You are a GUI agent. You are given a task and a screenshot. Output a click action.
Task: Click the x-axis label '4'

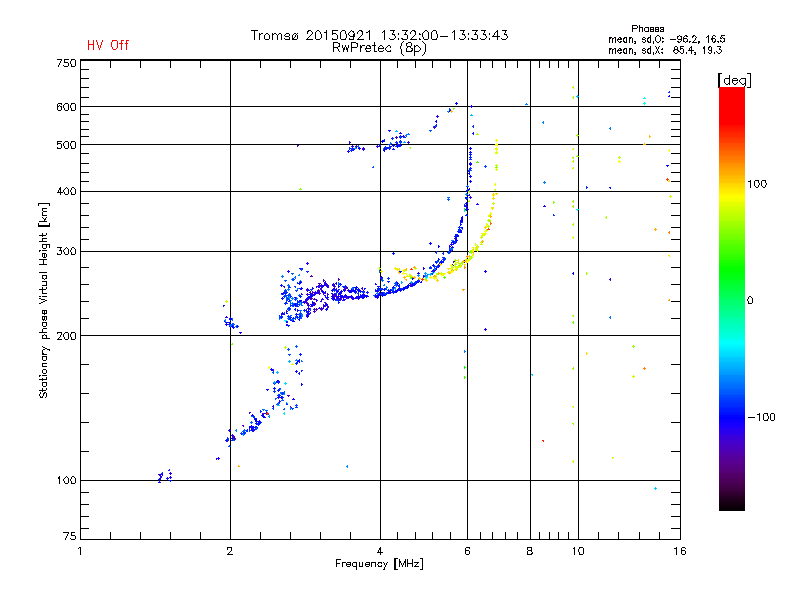(x=380, y=551)
